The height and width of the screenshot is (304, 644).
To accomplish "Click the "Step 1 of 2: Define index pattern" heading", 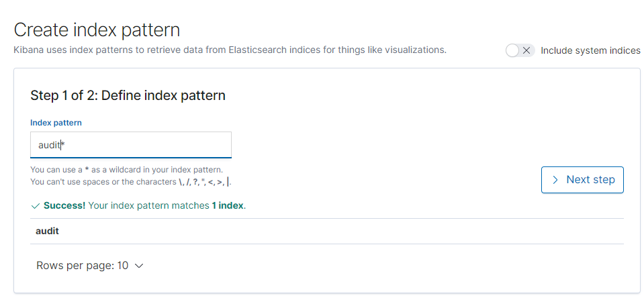I will pos(128,95).
